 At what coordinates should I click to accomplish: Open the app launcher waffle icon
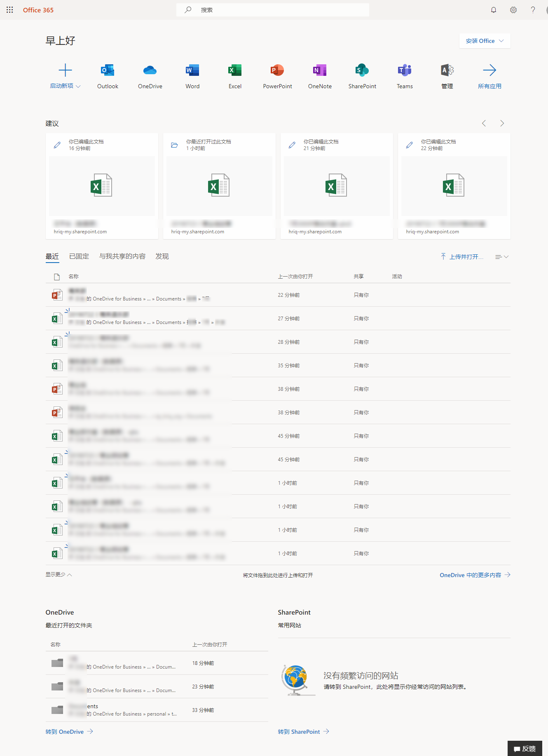click(10, 10)
